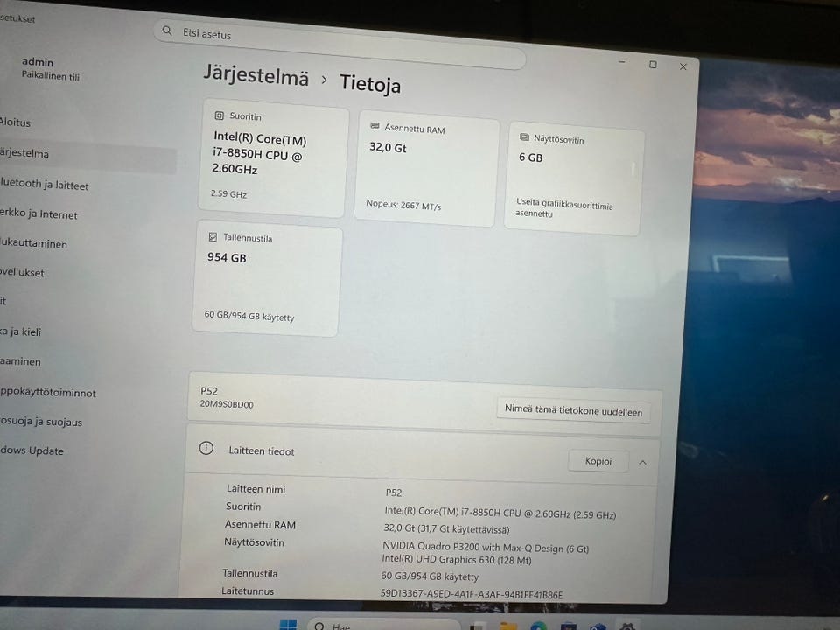This screenshot has width=840, height=630.
Task: Click the Laitetunnus label
Action: pos(248,591)
